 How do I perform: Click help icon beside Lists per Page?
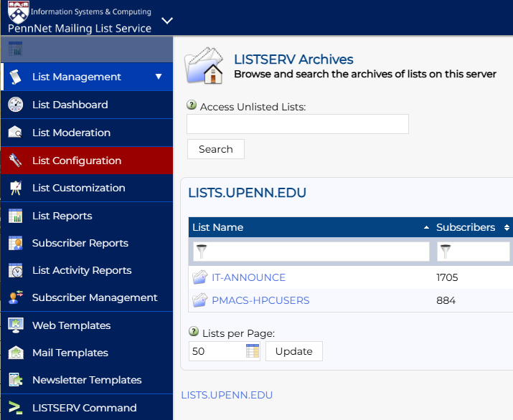(194, 332)
